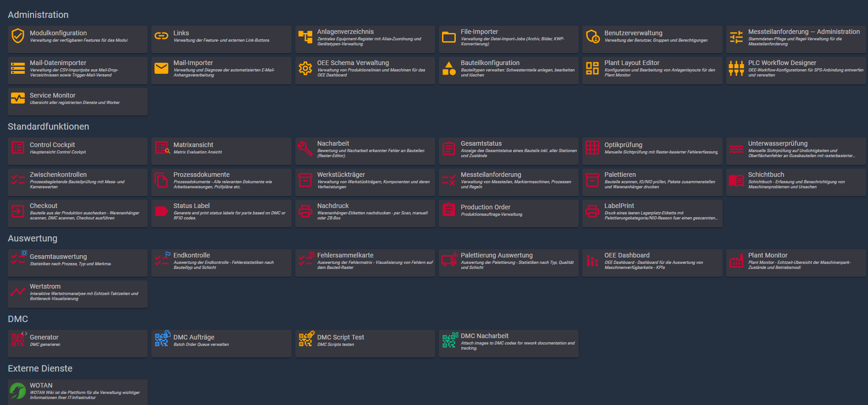The image size is (868, 405).
Task: Click the OEE Schema Verwaltung gear icon
Action: [x=305, y=68]
